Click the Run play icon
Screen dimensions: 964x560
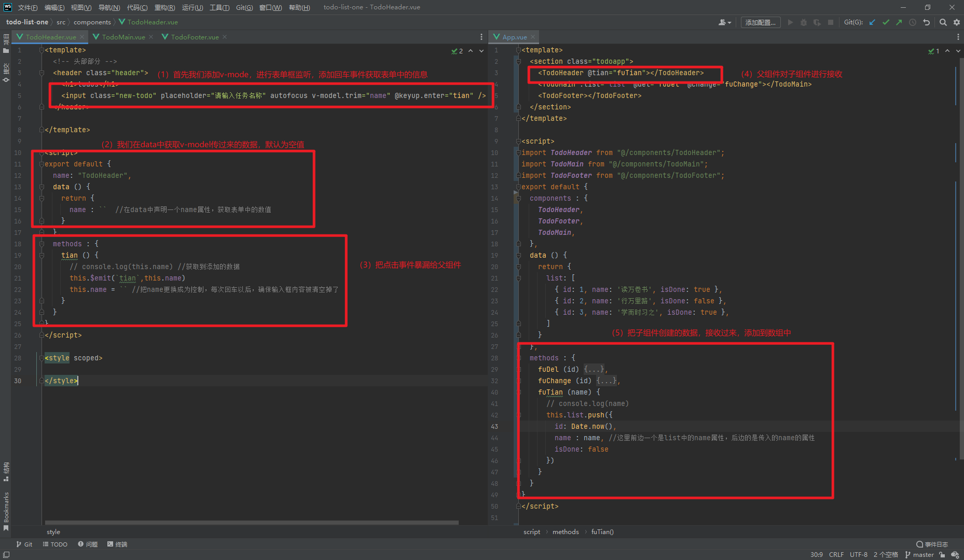[x=790, y=22]
